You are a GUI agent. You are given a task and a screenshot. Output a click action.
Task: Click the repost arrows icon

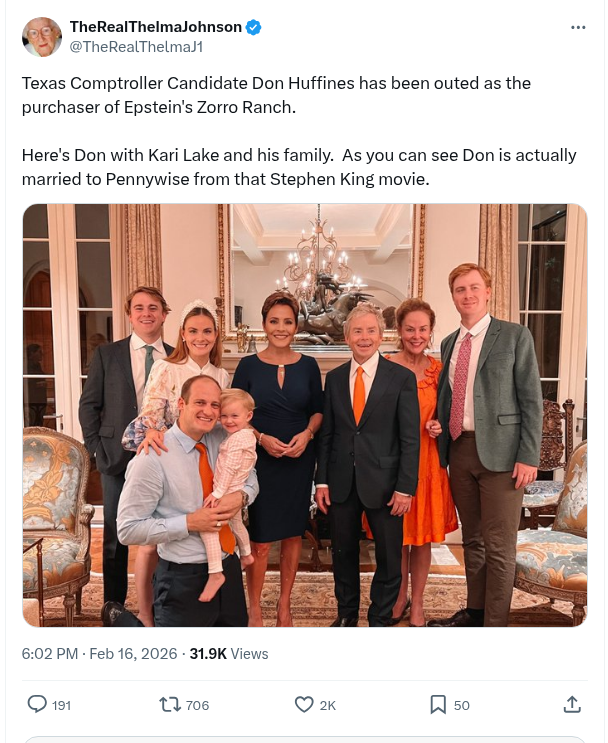170,705
